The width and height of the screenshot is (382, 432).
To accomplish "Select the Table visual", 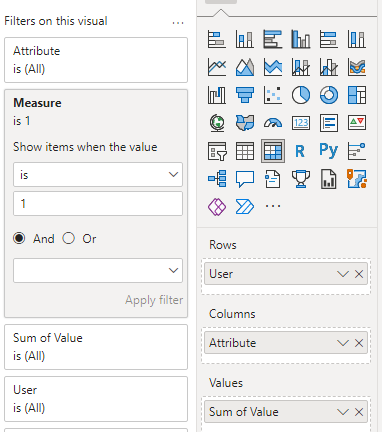I will click(245, 151).
